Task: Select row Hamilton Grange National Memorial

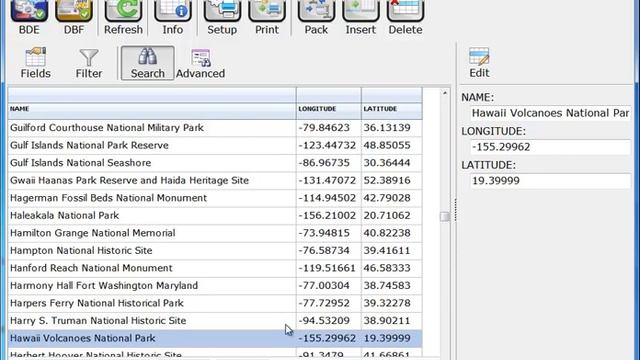Action: point(215,233)
